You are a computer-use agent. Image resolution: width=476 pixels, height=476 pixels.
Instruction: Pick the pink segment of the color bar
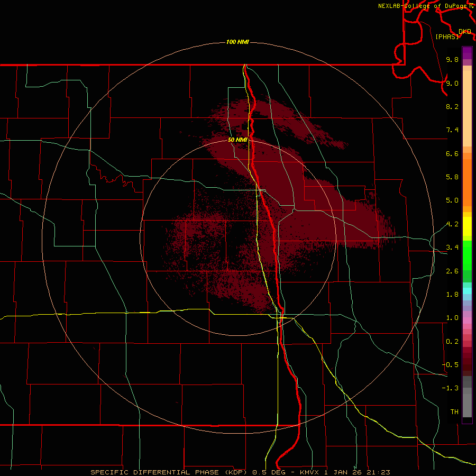pos(467,321)
